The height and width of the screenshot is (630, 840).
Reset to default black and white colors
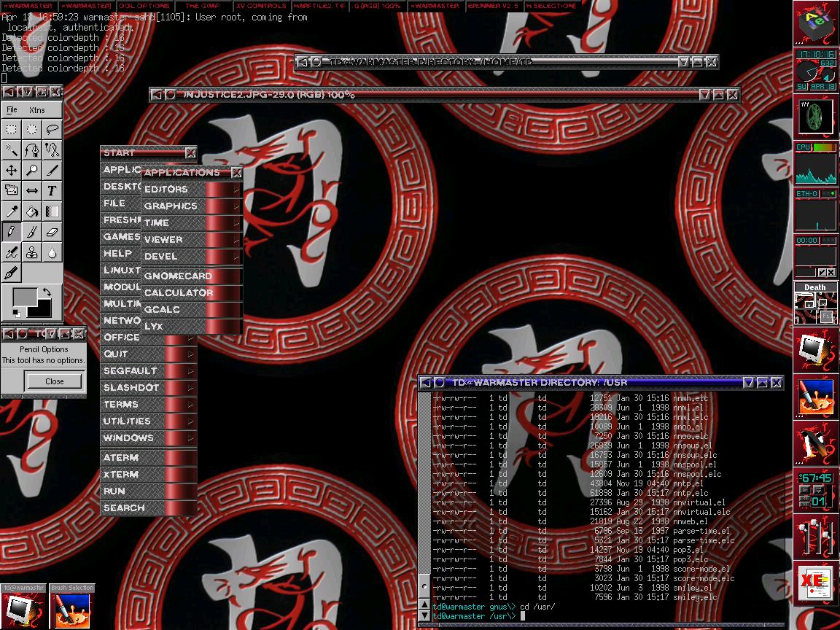[x=16, y=314]
